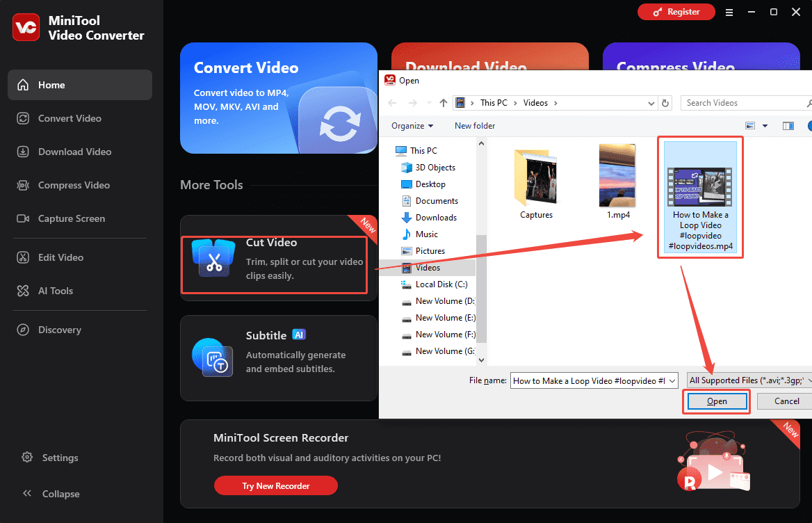Click the navigation tree scroll down arrow
Screen dimensions: 812x523
click(x=481, y=360)
